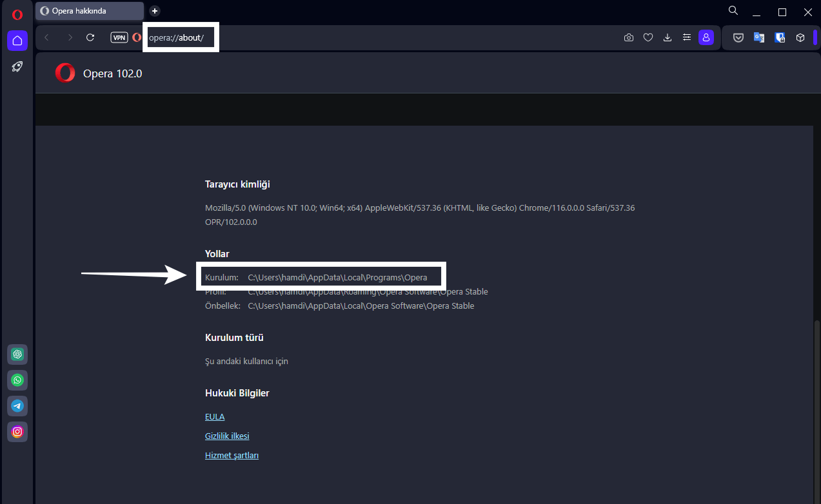The image size is (821, 504).
Task: Click the 'Opera 102.0' version heading
Action: (112, 73)
